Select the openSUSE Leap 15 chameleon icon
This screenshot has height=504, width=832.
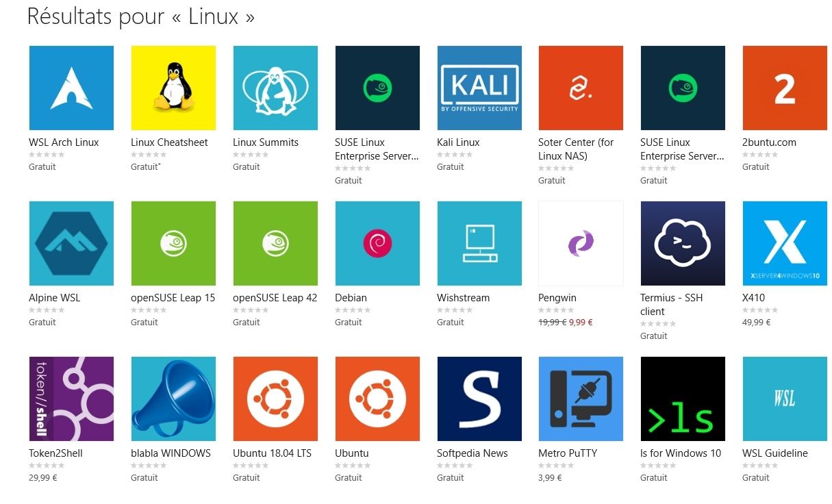[173, 243]
